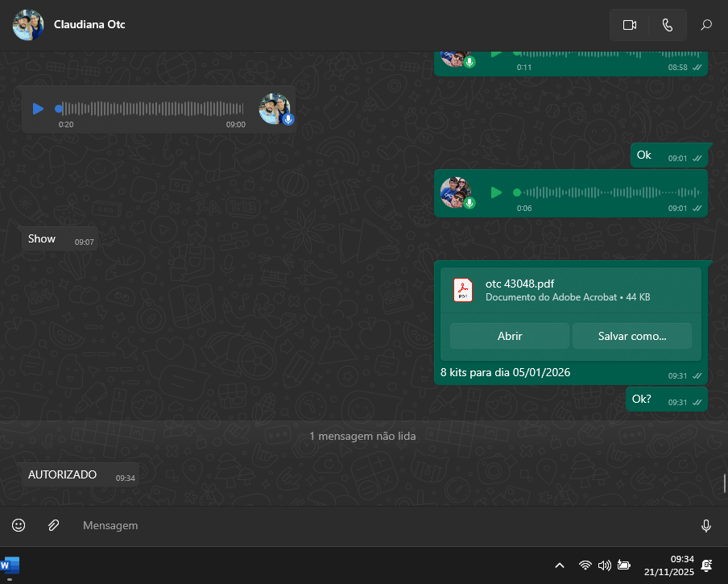Open contact info via Claudiana Otc name

[x=89, y=24]
